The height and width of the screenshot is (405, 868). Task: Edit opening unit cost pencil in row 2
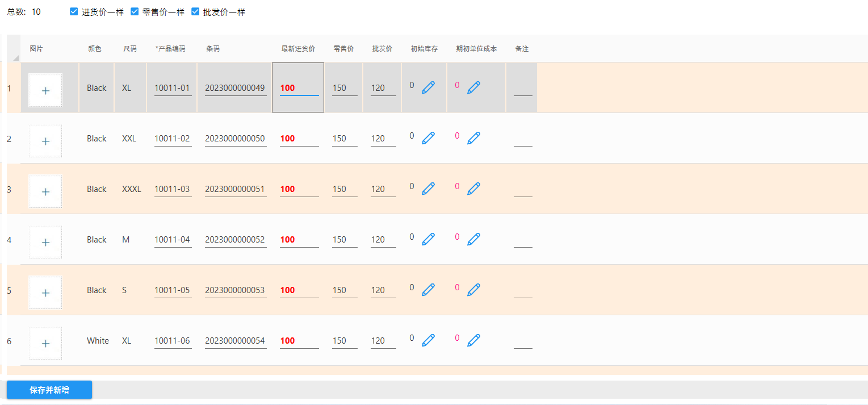click(473, 138)
